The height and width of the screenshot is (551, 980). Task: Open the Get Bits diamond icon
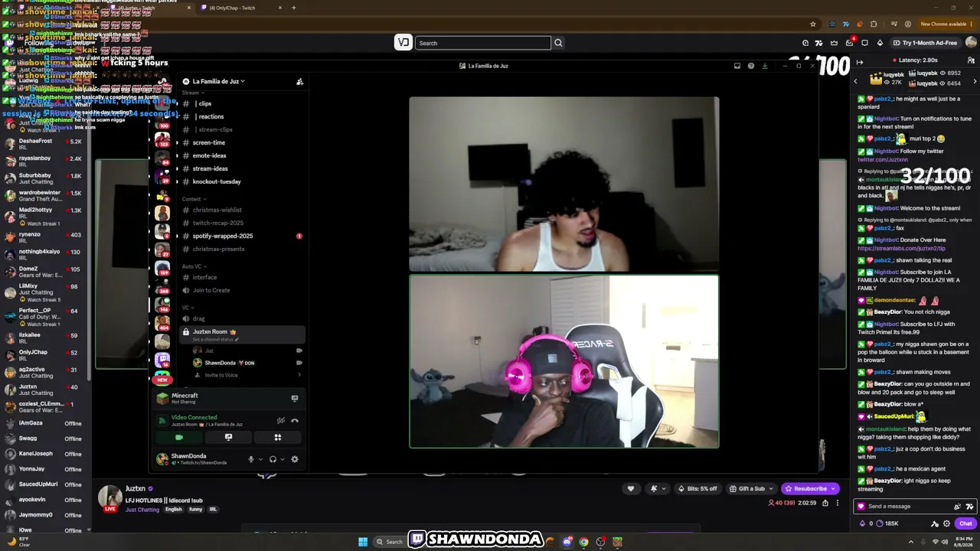tap(880, 43)
